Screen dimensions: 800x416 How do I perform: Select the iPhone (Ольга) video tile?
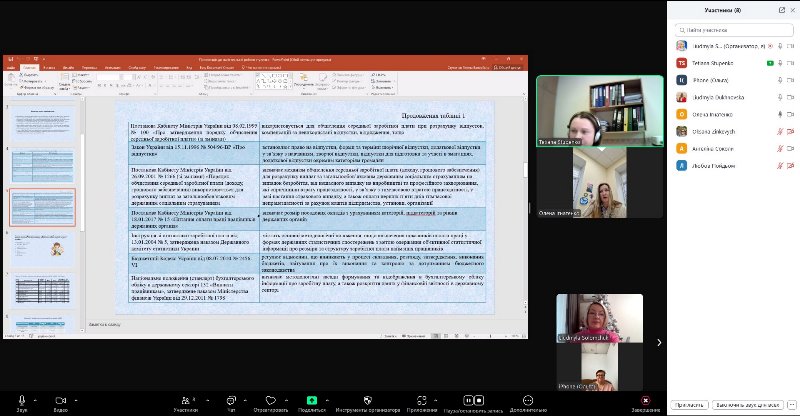coord(599,367)
